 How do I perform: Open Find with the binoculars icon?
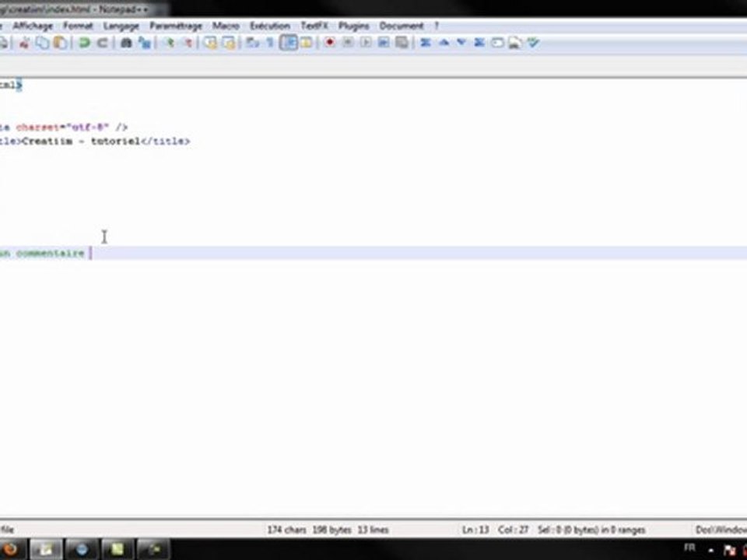coord(126,44)
